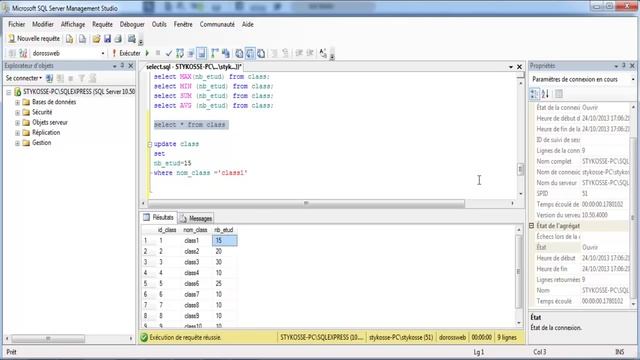Screen dimensions: 640x360
Task: Click the Database Engine Query icon beside Nouvelle requête
Action: 69,39
